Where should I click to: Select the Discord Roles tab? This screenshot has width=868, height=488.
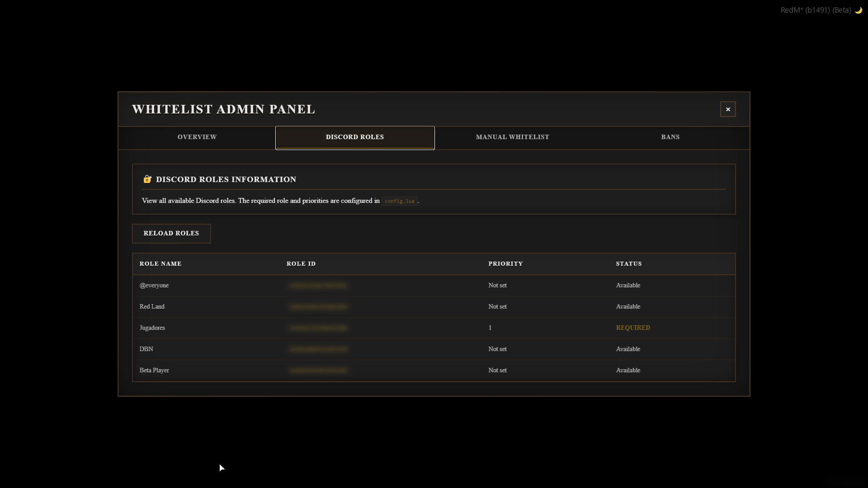(x=355, y=137)
